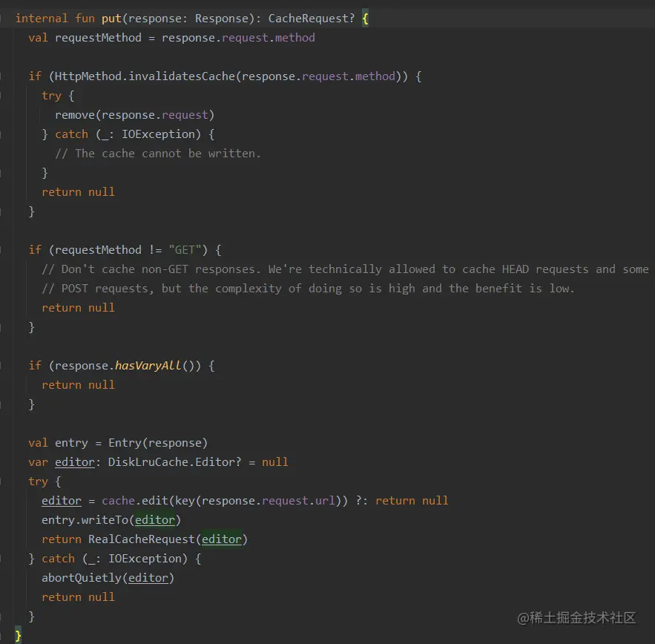Image resolution: width=655 pixels, height=644 pixels.
Task: Click the "!=" operator after requestMethod
Action: click(x=155, y=250)
